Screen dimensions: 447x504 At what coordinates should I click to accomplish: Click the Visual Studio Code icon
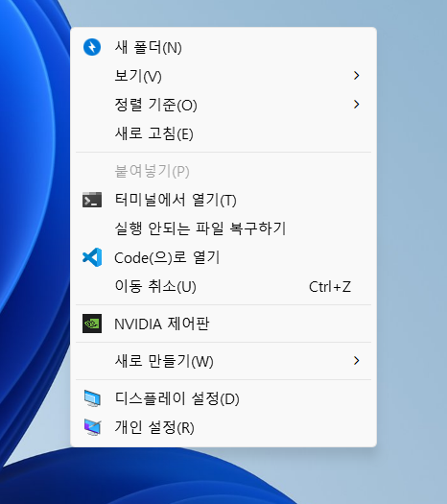[92, 257]
